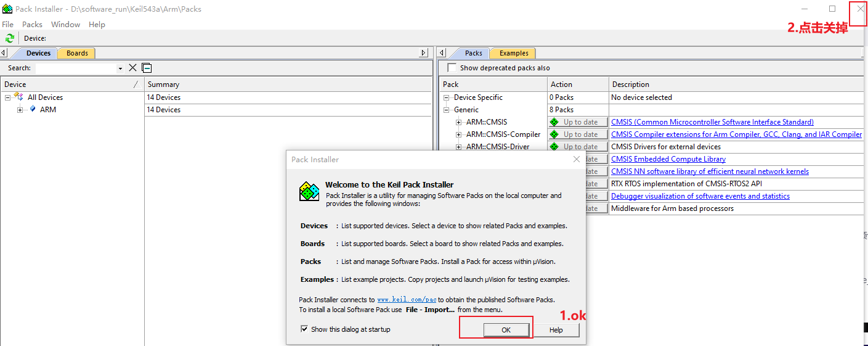
Task: Click the green diamond icon on ARM::CMSIS-Compiler row
Action: (x=554, y=134)
